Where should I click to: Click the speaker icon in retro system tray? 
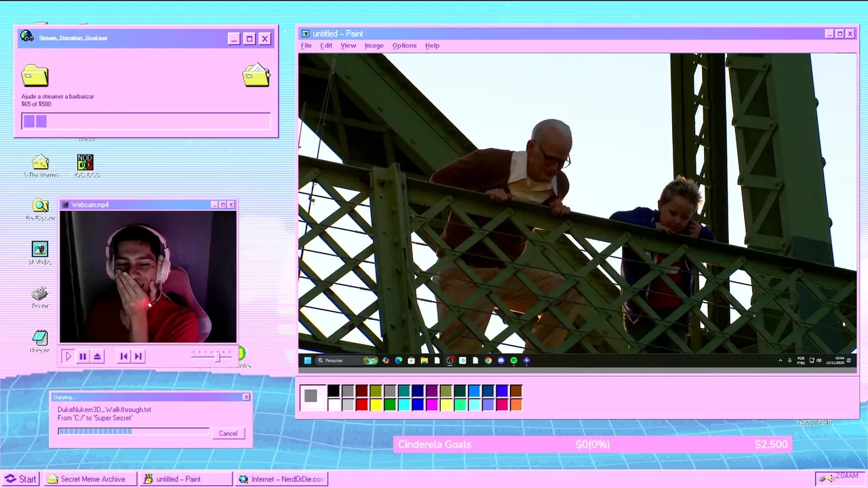pos(831,479)
